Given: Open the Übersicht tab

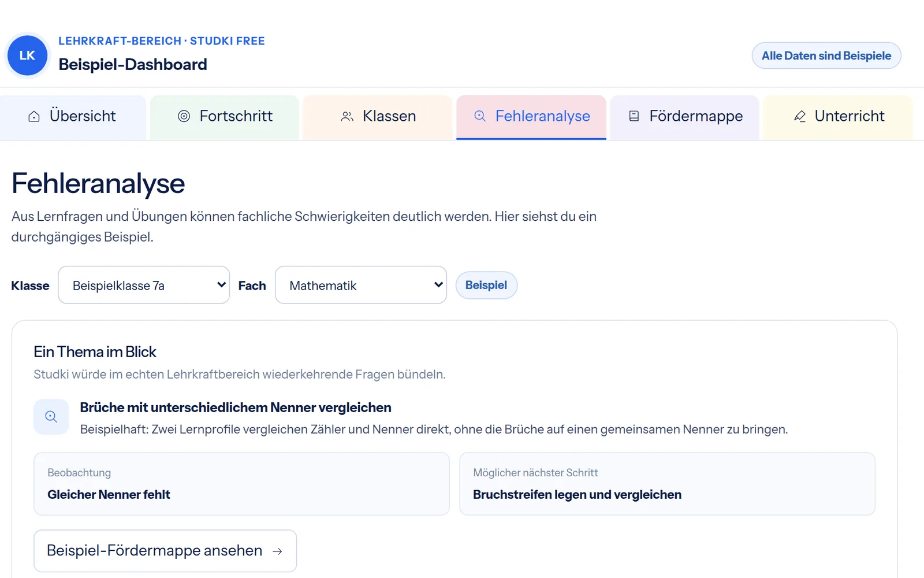Looking at the screenshot, I should coord(73,117).
